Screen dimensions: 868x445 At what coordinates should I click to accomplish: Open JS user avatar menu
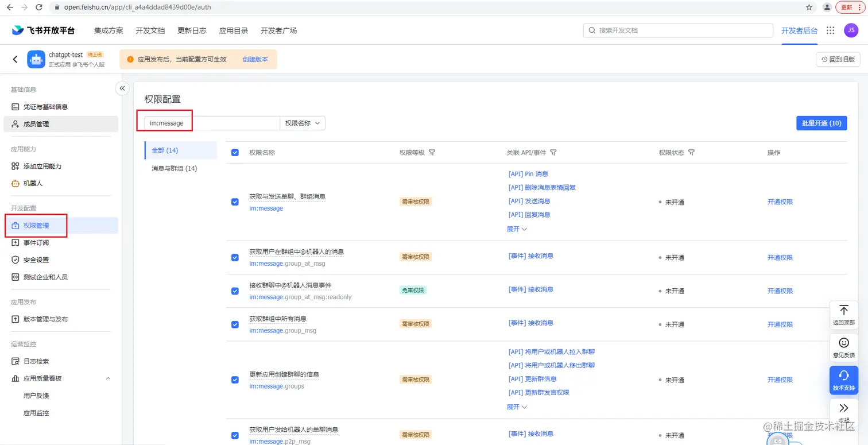coord(851,30)
